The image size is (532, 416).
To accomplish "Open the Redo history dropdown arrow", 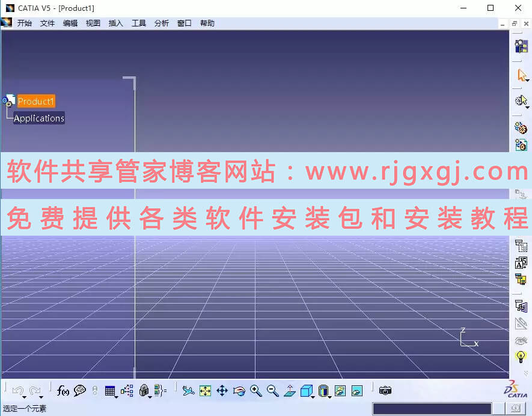I will pos(41,397).
